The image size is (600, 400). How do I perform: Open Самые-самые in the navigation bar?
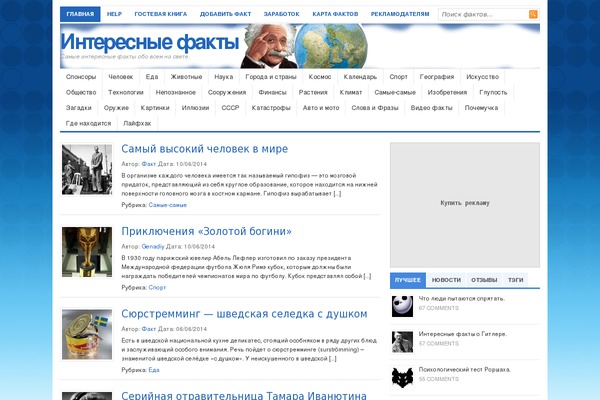(395, 92)
